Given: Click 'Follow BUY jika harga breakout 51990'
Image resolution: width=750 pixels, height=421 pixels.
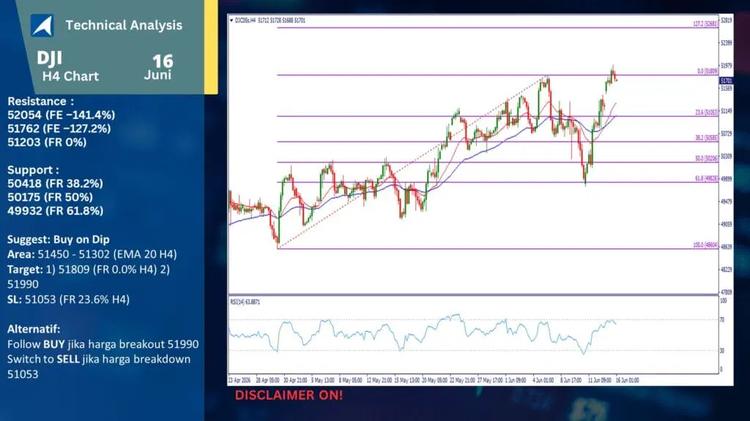Looking at the screenshot, I should coord(103,344).
